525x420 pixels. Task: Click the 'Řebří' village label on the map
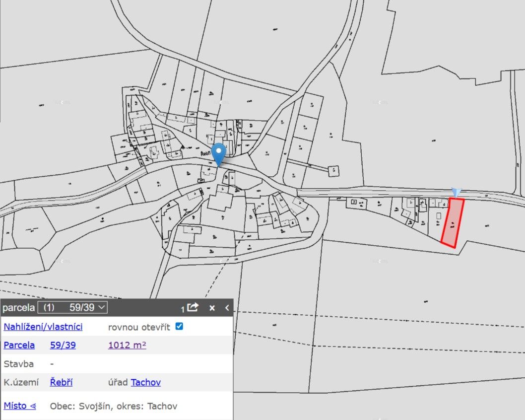206,154
